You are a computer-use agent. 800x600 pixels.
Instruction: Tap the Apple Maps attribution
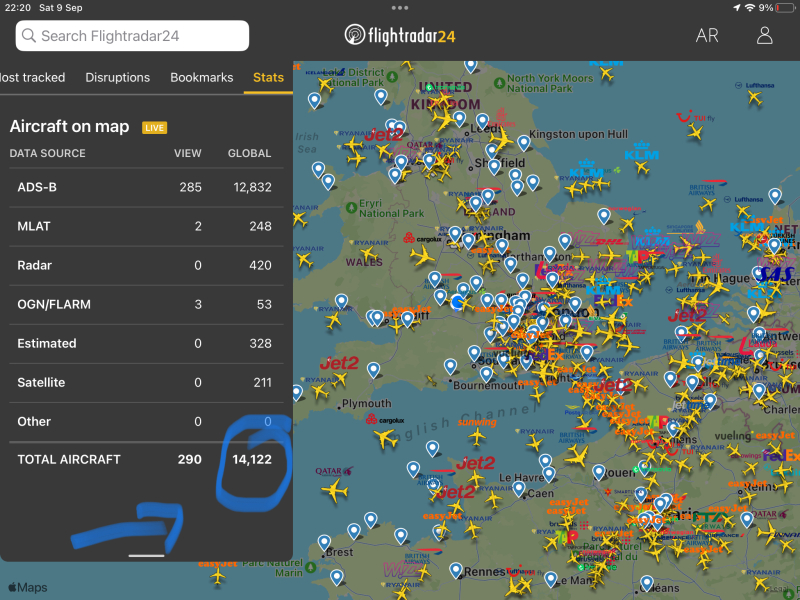click(28, 587)
